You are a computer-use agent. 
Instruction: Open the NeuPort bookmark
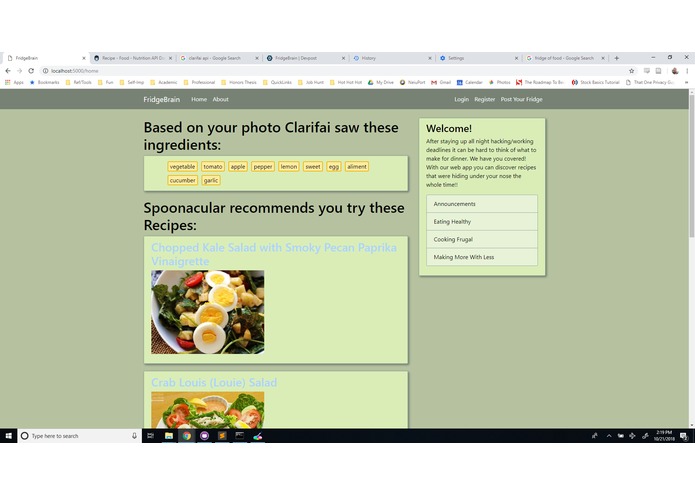(x=413, y=82)
